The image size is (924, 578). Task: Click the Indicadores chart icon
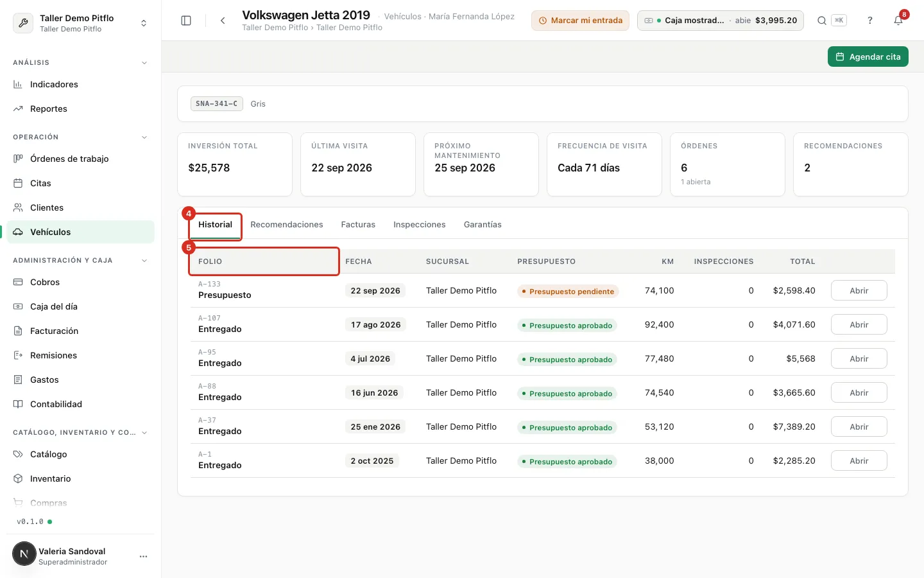(18, 84)
